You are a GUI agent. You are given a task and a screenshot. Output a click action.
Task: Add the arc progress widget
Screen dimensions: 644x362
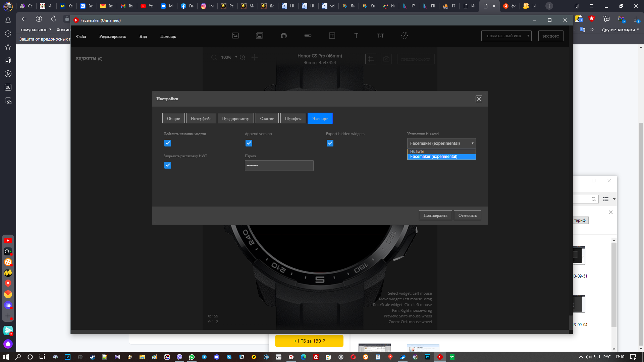click(x=284, y=36)
